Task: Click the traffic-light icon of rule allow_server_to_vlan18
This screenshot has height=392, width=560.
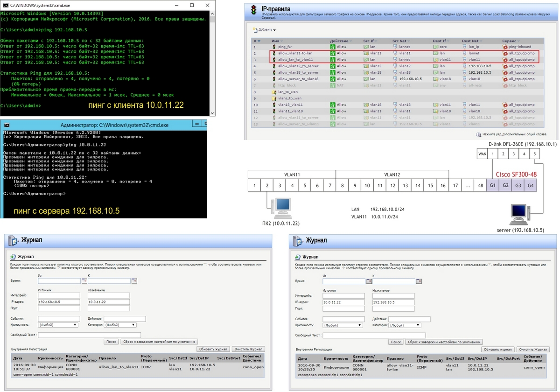Action: tap(274, 79)
